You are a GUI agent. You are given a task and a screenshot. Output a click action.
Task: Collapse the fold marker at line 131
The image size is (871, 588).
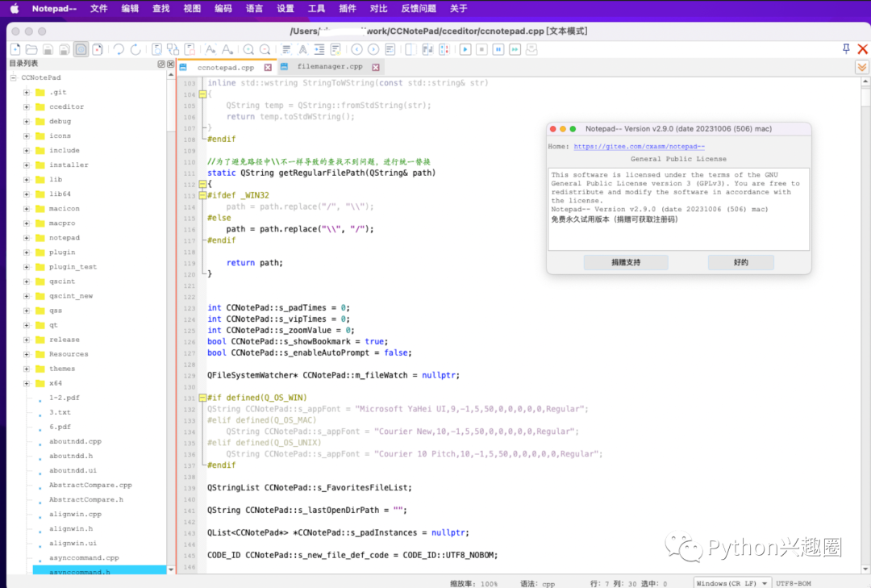[x=202, y=398]
